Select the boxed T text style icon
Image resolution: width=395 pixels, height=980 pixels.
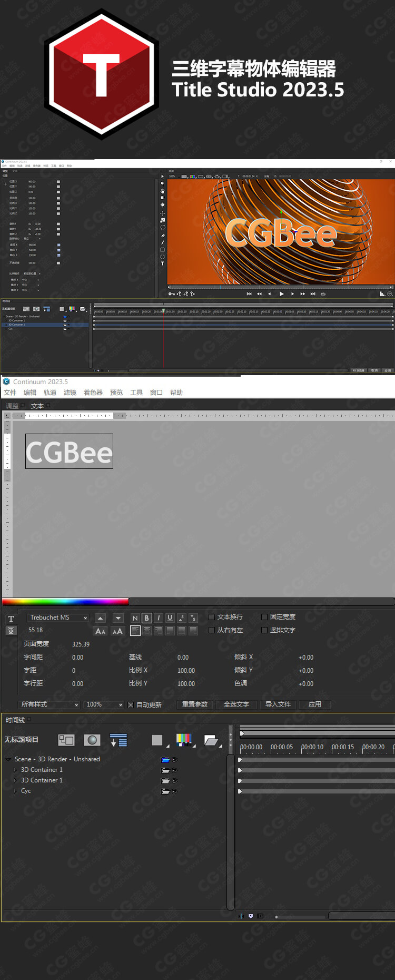tap(11, 631)
